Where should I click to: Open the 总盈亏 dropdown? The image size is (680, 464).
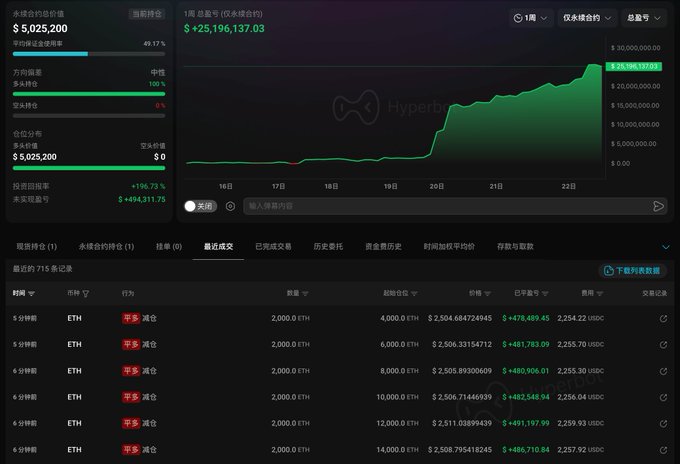(x=644, y=18)
